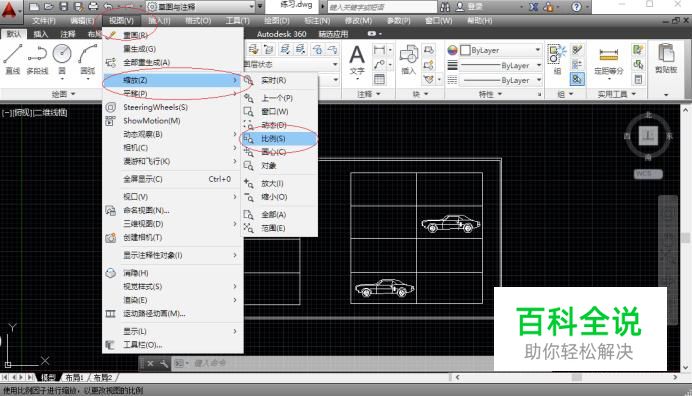The image size is (692, 396).
Task: Select zoom 全部(A) option
Action: pos(279,215)
